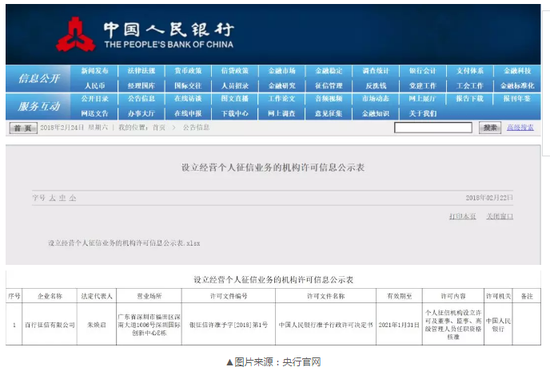This screenshot has height=371, width=550.
Task: Select 人员招录 in navigation
Action: (x=235, y=86)
